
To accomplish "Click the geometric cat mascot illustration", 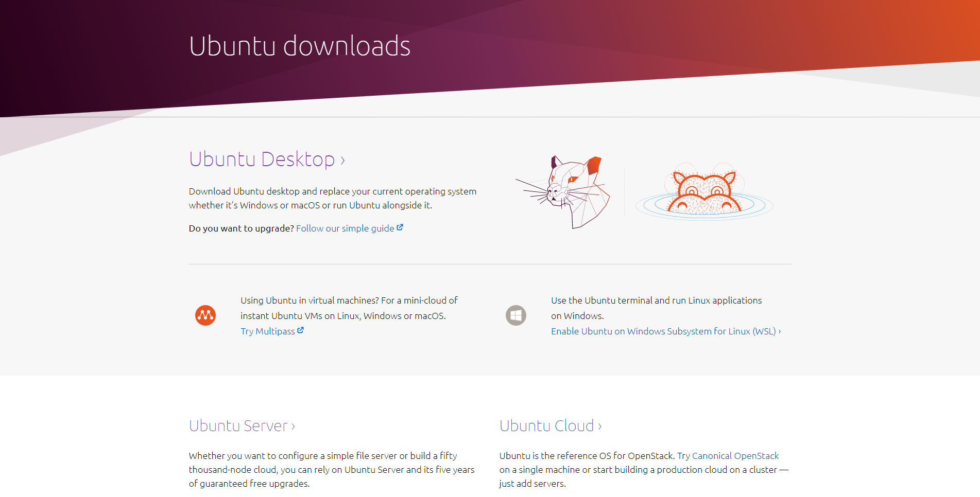I will pos(563,192).
